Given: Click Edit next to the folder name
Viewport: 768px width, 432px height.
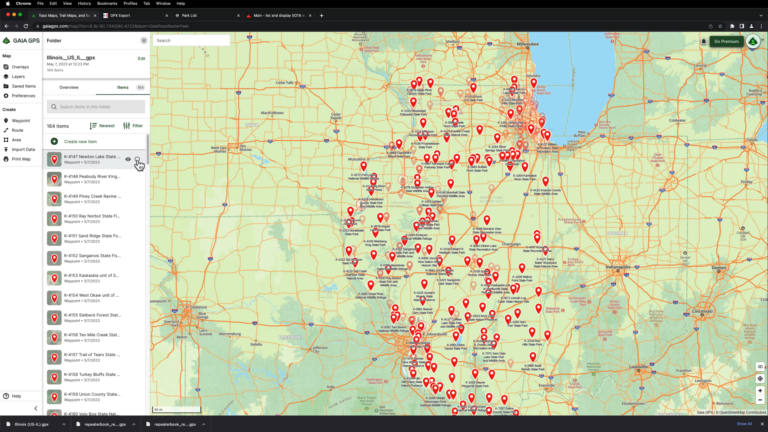Looking at the screenshot, I should [141, 59].
